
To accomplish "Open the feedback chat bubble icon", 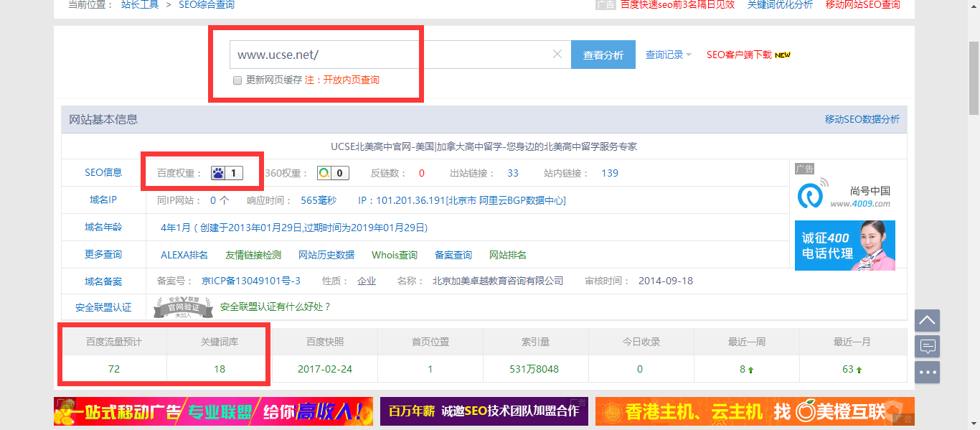I will pos(927,347).
